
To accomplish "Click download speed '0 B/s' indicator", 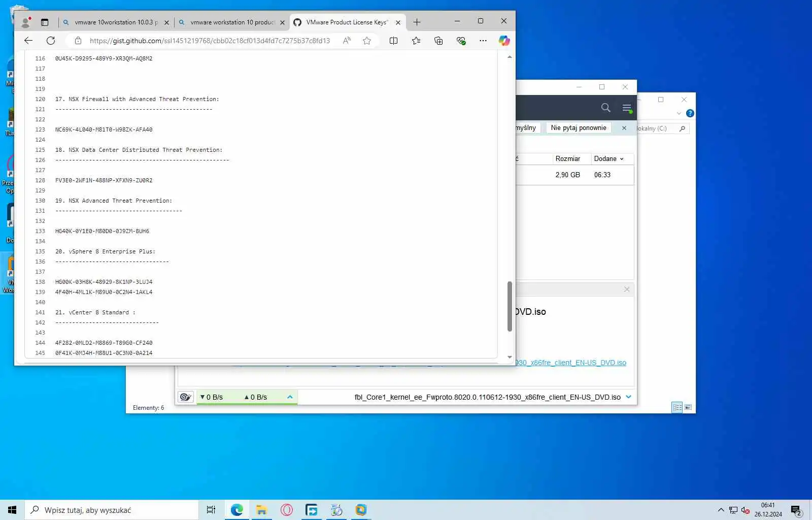I will 212,397.
